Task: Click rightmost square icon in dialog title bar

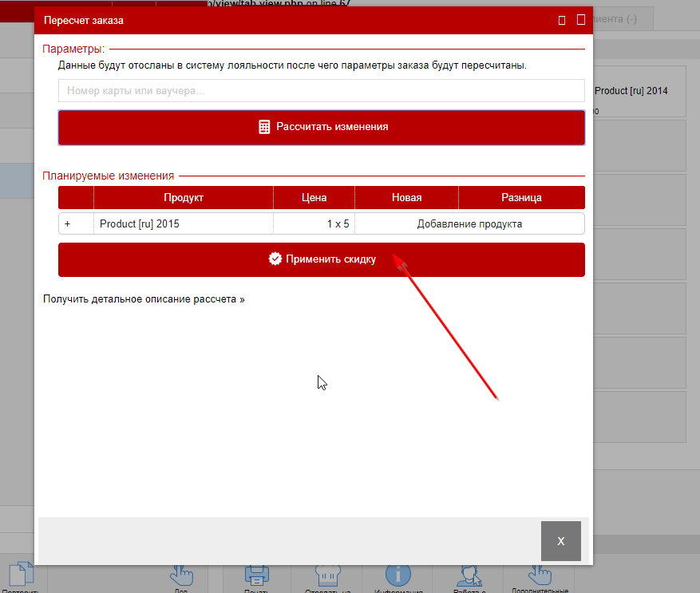Action: (581, 19)
